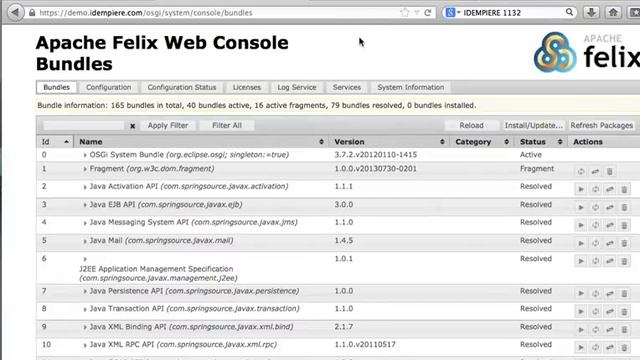Expand Java Mail bundle details

pos(85,241)
